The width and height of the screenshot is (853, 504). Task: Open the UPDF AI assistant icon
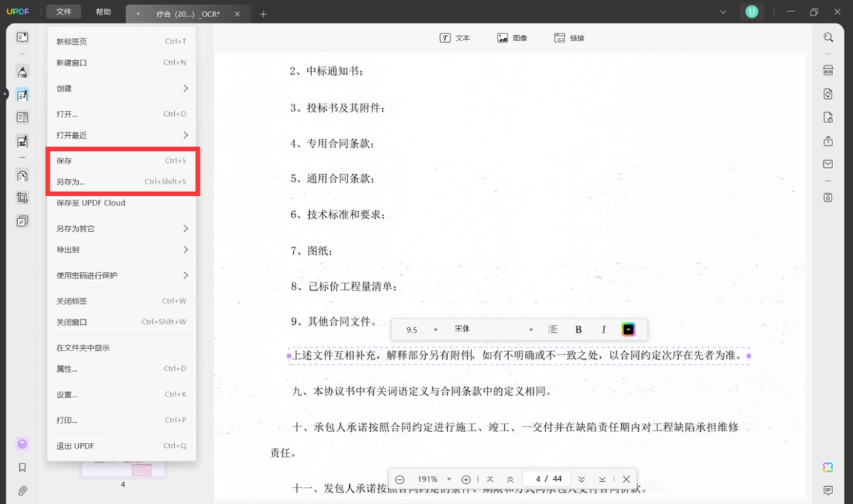pos(828,467)
